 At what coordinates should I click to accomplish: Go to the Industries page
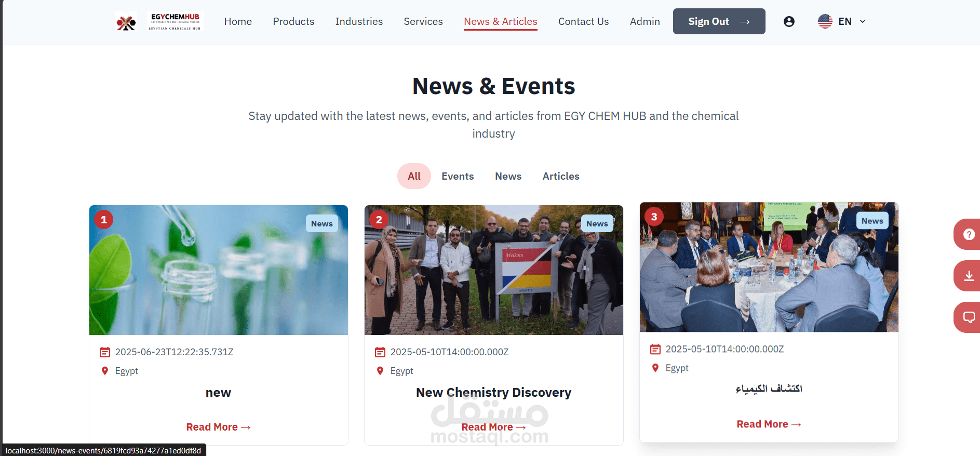[x=359, y=21]
